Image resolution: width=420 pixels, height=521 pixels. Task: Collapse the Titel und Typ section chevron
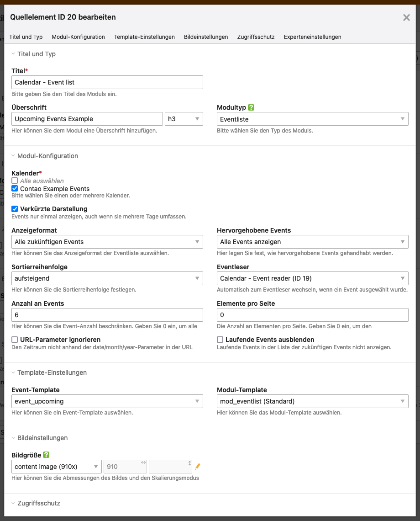point(13,54)
